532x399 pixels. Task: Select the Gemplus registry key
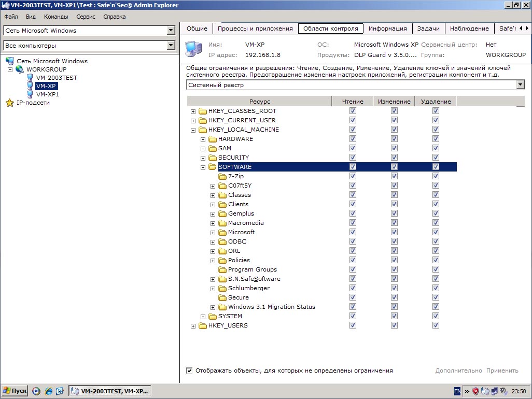(x=241, y=213)
